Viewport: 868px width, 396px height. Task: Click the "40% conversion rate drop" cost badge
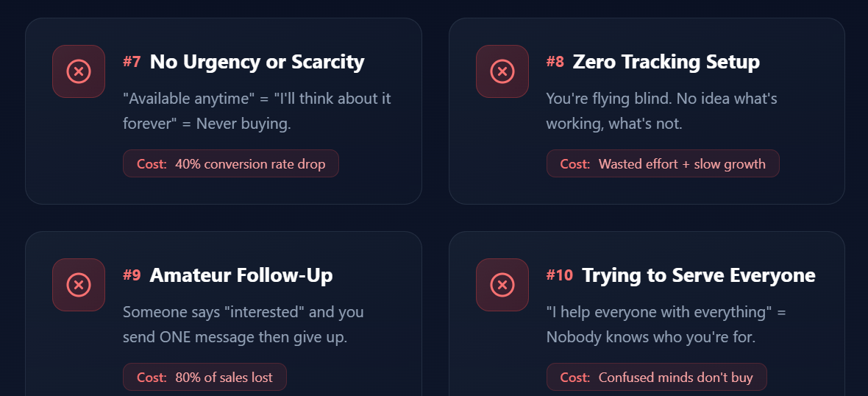[x=231, y=163]
